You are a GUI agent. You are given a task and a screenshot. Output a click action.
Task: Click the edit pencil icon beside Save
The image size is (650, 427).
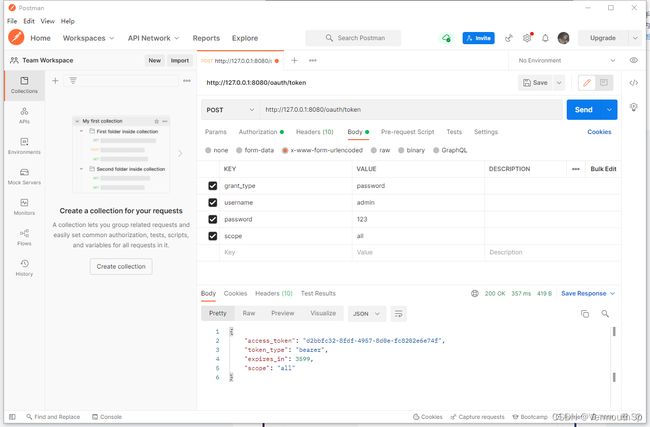(587, 82)
